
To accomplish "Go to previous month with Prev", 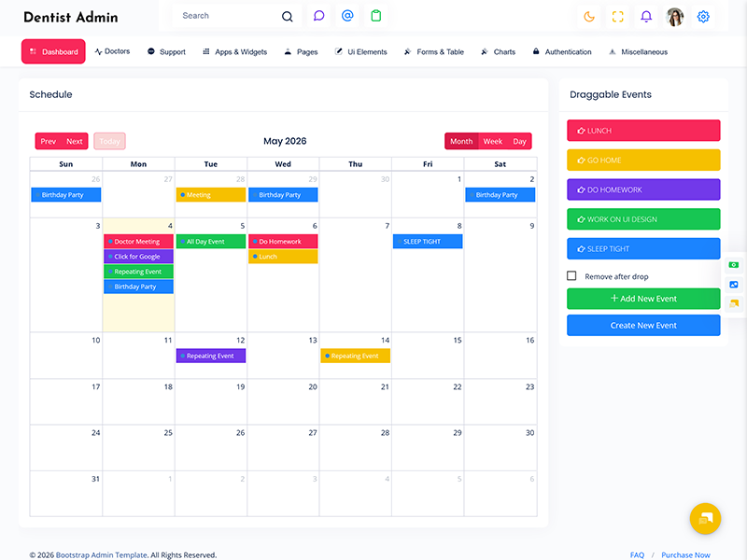I will (x=49, y=141).
